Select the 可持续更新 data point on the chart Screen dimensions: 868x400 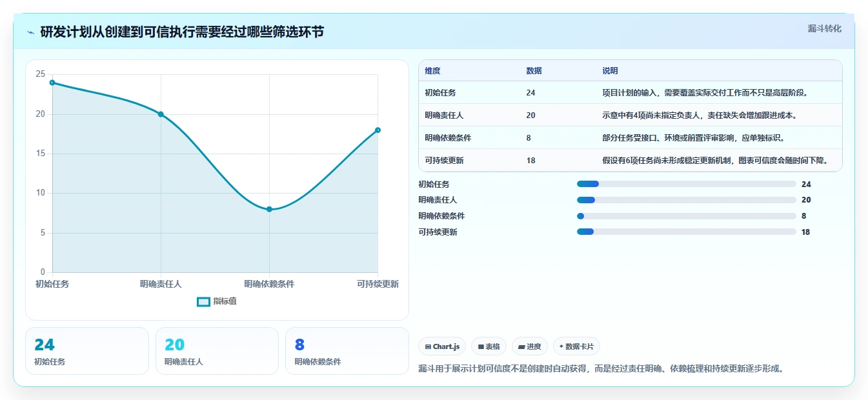coord(378,130)
